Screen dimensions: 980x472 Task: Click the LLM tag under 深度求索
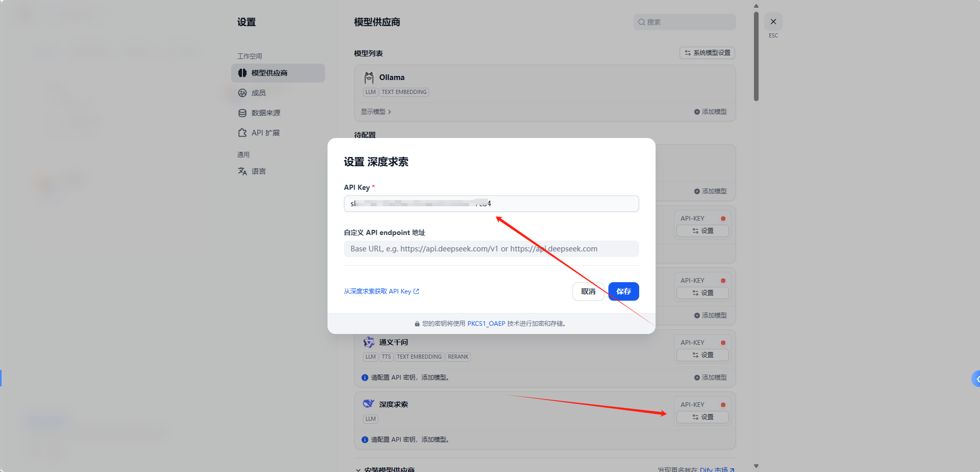(371, 419)
